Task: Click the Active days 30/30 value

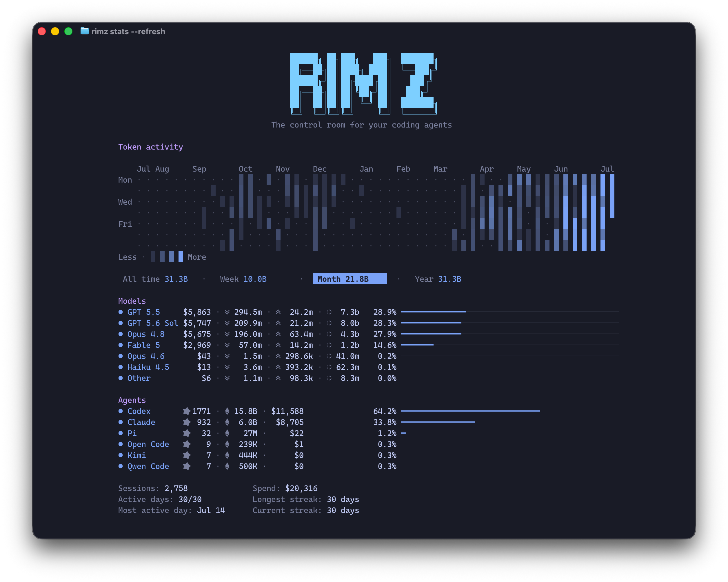Action: pos(190,499)
